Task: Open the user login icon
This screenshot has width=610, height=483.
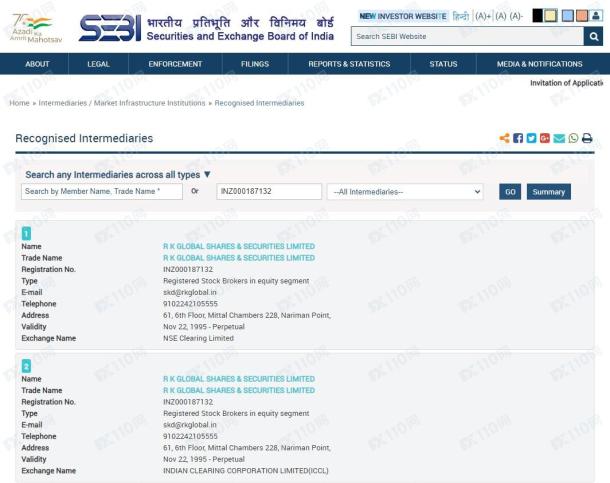Action: coord(596,16)
